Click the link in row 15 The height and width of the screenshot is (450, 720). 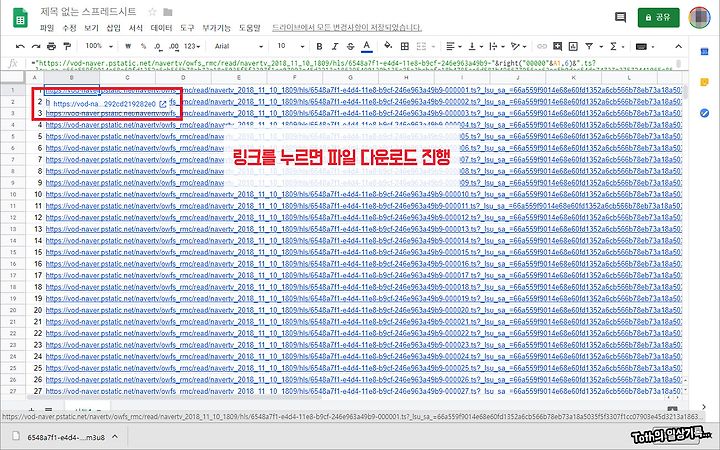[x=364, y=252]
